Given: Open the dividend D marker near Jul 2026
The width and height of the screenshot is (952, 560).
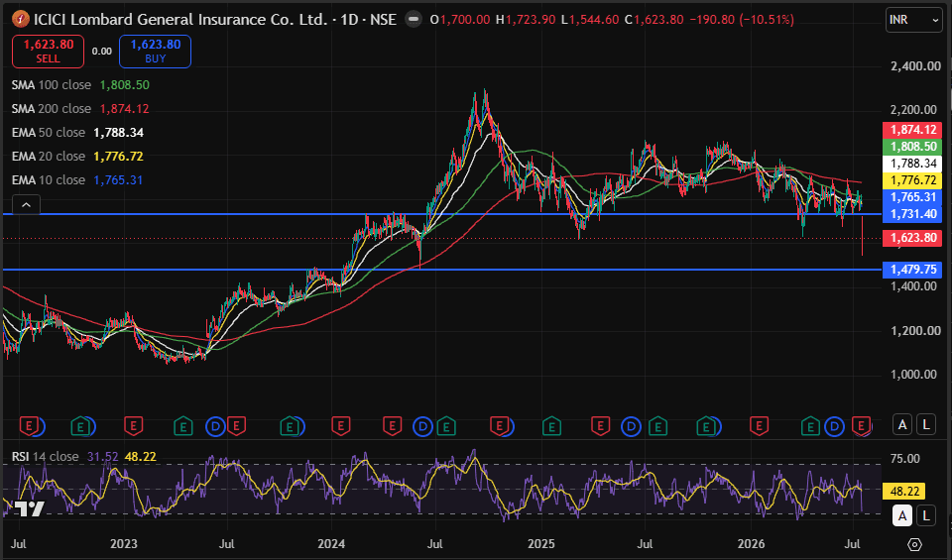Looking at the screenshot, I should [835, 427].
